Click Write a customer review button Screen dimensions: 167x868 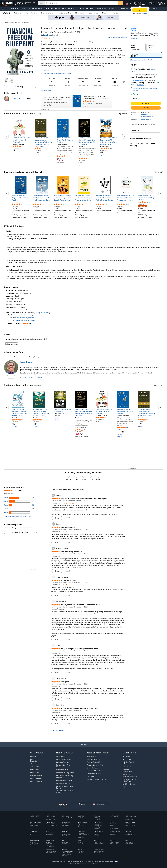[20, 532]
